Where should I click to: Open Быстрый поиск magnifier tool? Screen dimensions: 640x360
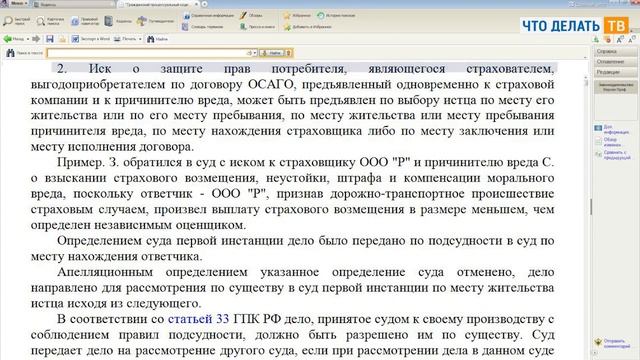pos(16,21)
